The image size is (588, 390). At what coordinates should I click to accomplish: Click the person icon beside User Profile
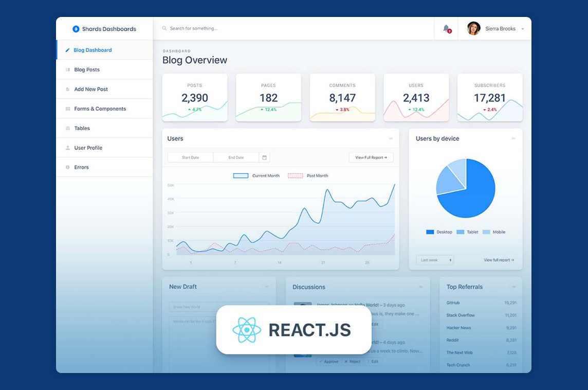(67, 148)
